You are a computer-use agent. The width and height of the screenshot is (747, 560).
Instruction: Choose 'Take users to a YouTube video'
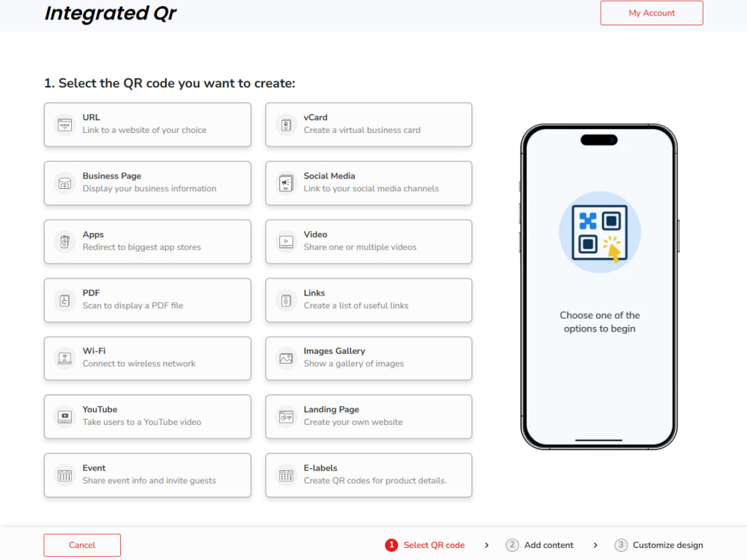point(141,423)
